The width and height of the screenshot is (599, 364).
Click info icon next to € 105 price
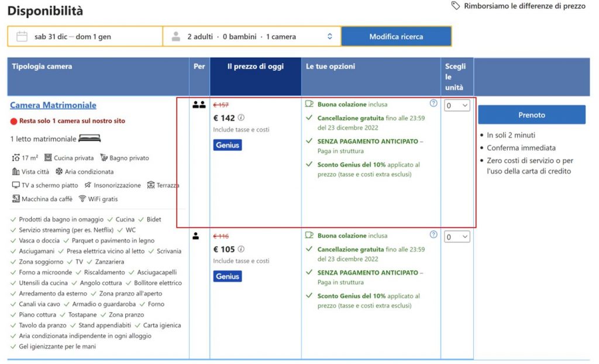point(241,249)
